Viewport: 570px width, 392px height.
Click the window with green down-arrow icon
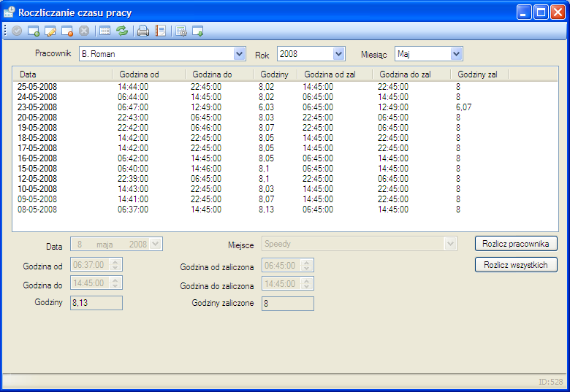pyautogui.click(x=198, y=31)
